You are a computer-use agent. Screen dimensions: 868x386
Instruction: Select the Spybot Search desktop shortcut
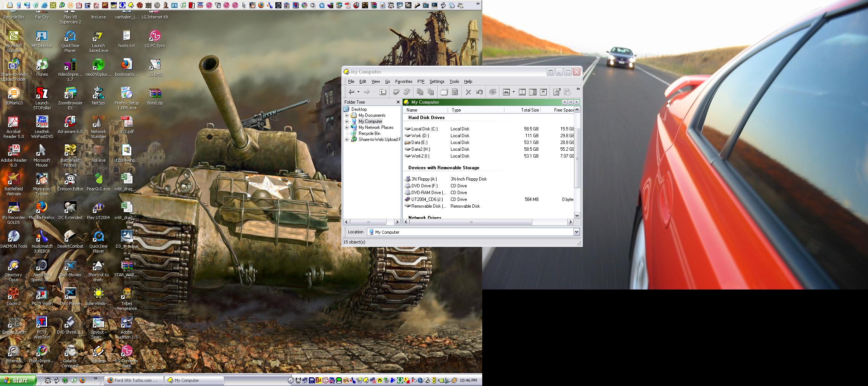98,328
